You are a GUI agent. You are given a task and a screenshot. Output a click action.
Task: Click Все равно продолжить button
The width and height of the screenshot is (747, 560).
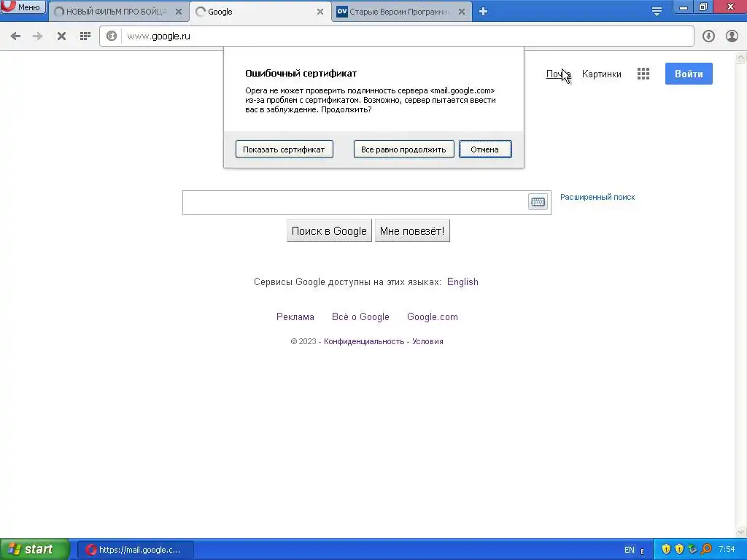403,149
